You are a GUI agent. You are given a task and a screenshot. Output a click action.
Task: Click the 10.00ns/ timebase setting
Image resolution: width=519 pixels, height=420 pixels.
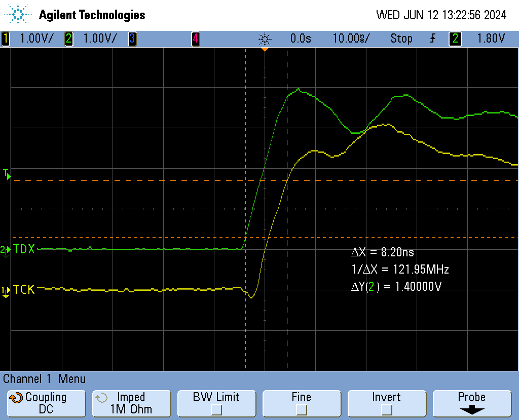pos(351,39)
